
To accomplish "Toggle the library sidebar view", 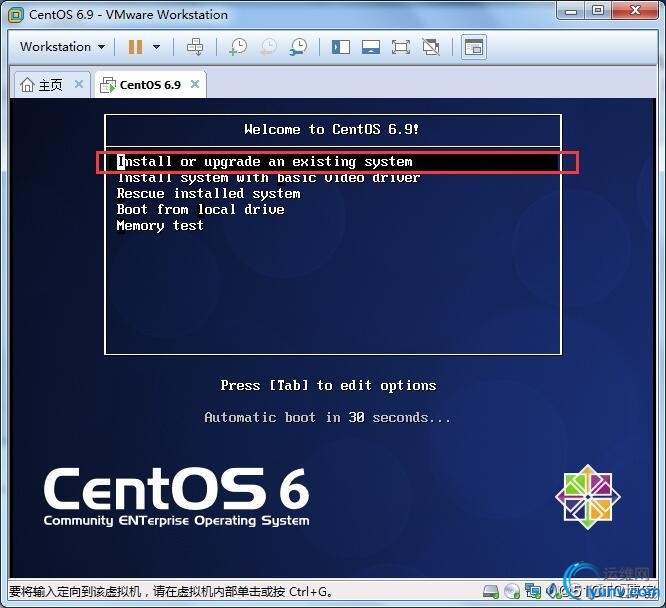I will (341, 47).
